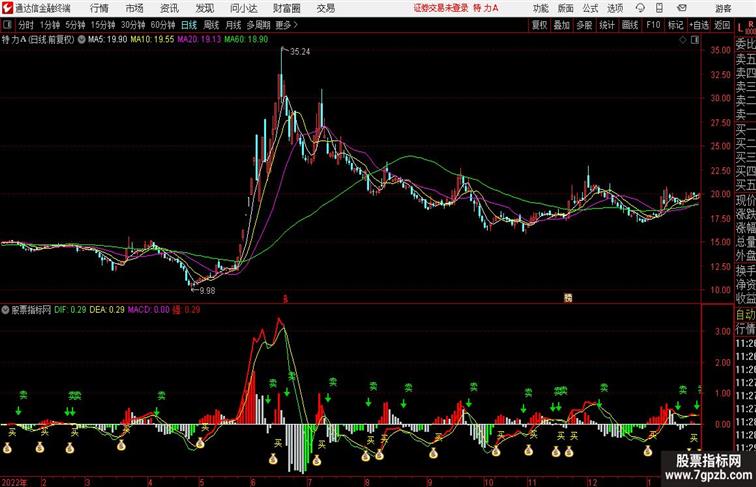Image resolution: width=756 pixels, height=487 pixels.
Task: Click the 游客 guest account label
Action: pyautogui.click(x=723, y=8)
